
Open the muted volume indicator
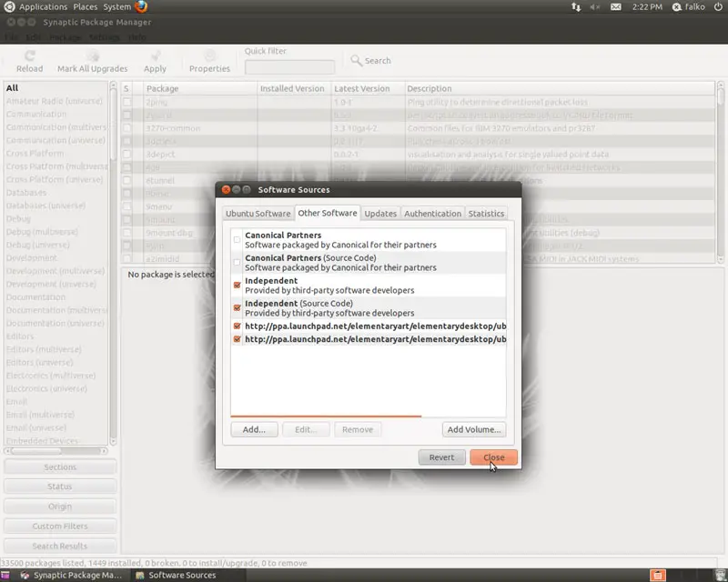(595, 7)
